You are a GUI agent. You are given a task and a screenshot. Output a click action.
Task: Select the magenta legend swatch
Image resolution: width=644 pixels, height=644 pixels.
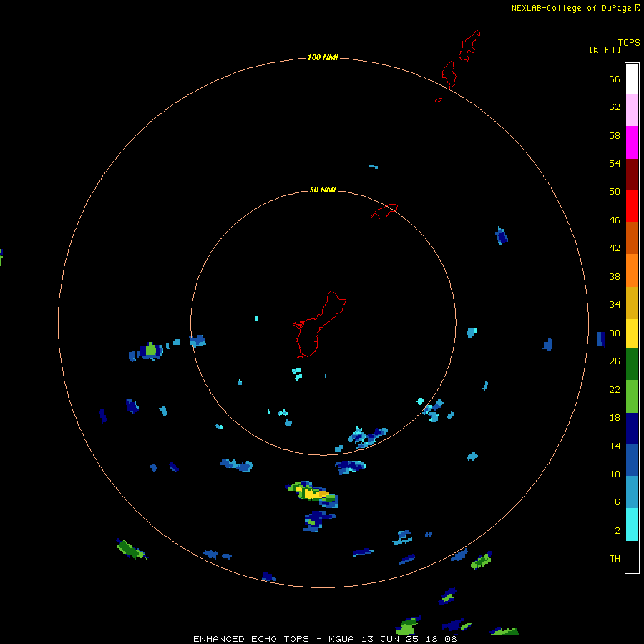(x=632, y=142)
